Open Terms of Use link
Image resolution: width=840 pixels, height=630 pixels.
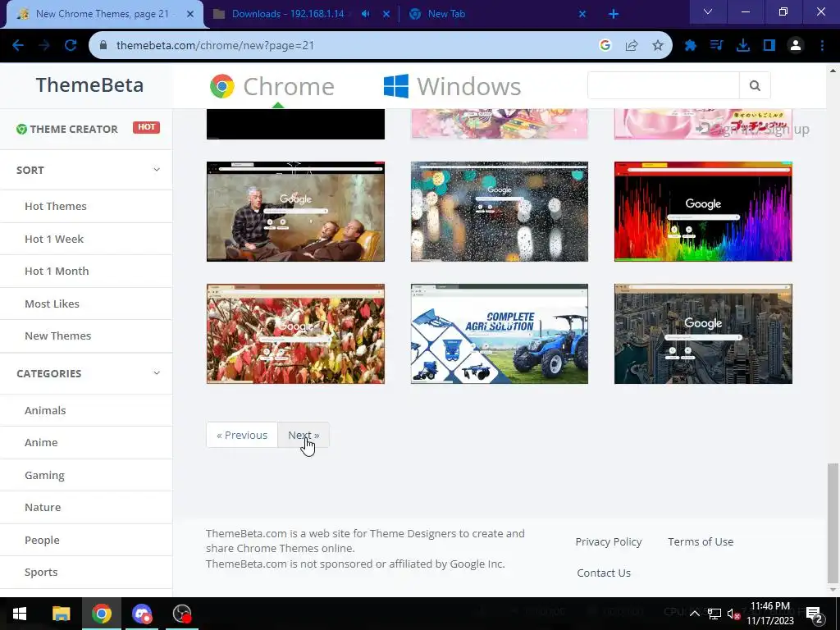(701, 541)
